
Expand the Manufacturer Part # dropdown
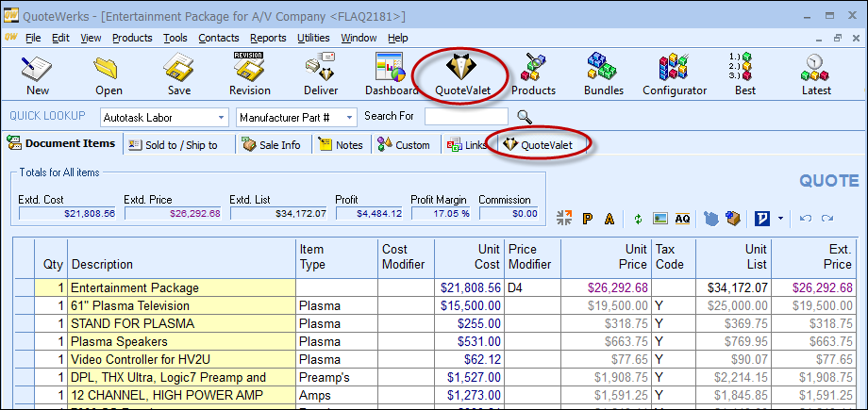click(x=349, y=117)
